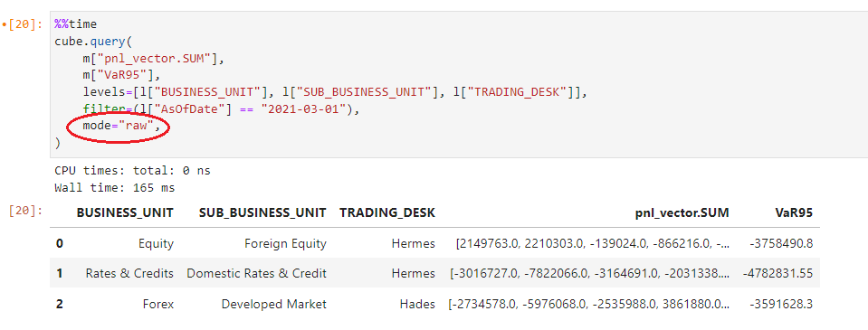
Task: Select the Rates & Credits cell
Action: (x=129, y=273)
